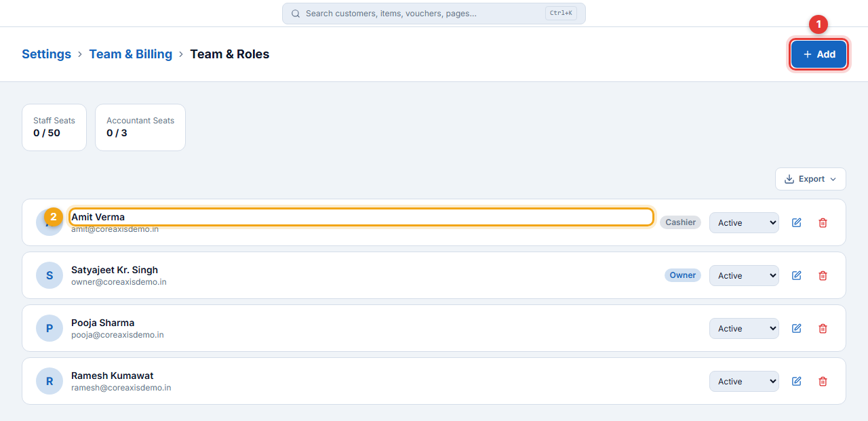Screen dimensions: 868x421
Task: Select the name Amit Verma
Action: (x=98, y=217)
